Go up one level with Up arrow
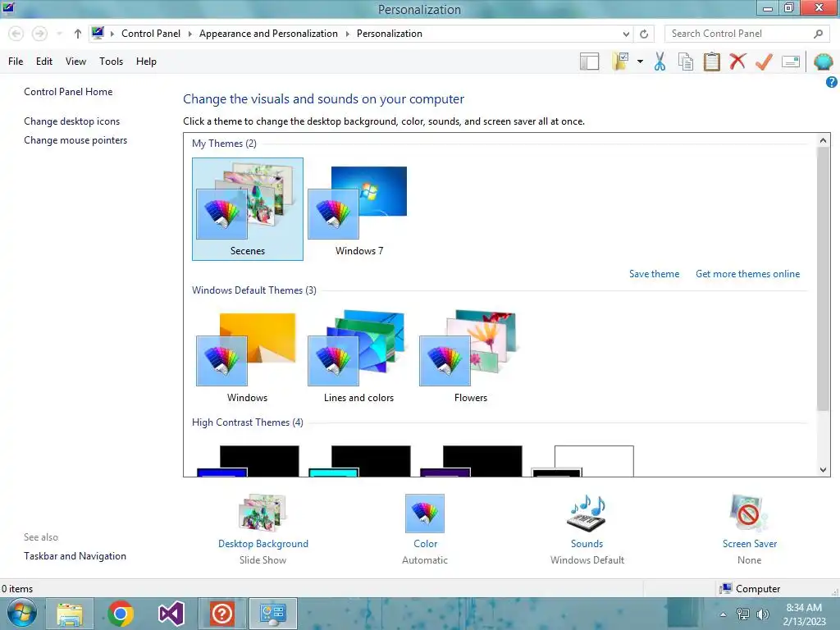The image size is (840, 630). click(x=78, y=34)
